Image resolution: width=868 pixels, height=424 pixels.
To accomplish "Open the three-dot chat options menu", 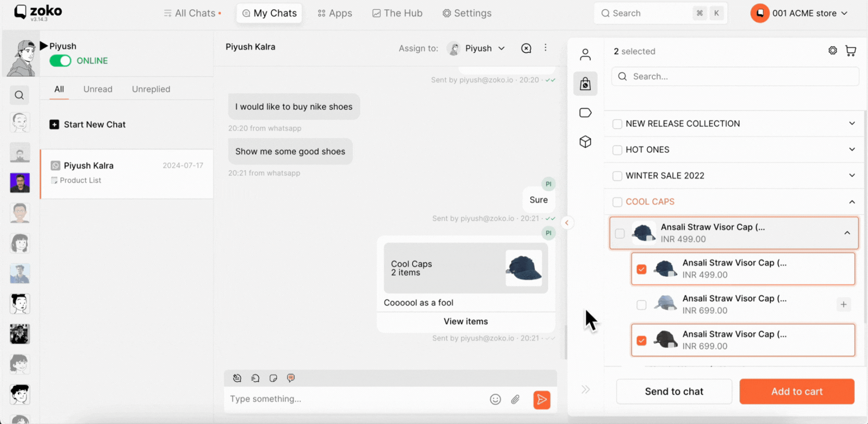I will [545, 48].
